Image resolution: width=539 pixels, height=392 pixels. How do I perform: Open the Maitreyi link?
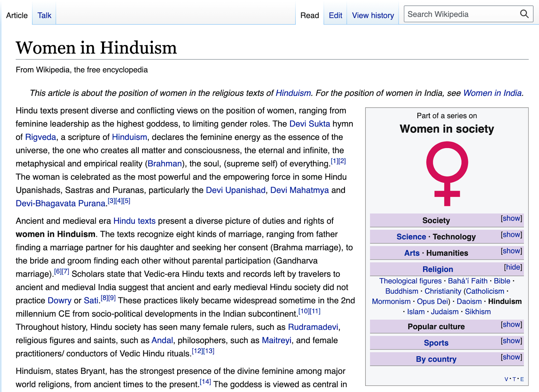(x=277, y=341)
